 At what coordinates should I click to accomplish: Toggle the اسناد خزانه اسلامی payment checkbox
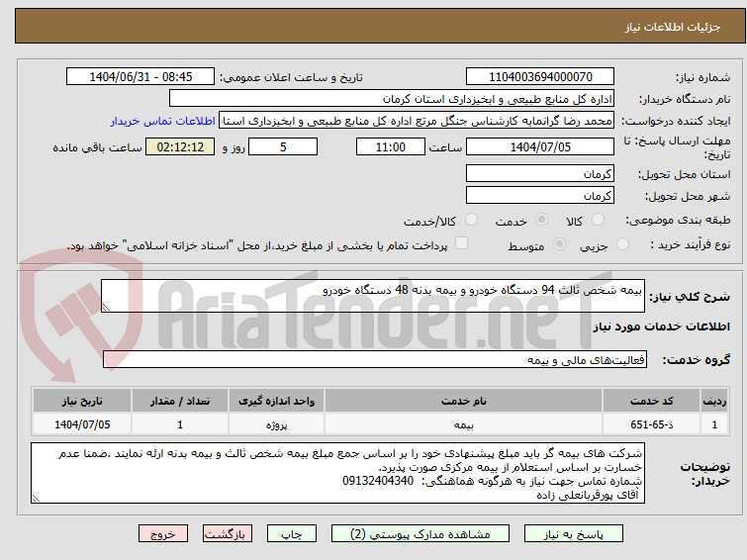click(461, 243)
